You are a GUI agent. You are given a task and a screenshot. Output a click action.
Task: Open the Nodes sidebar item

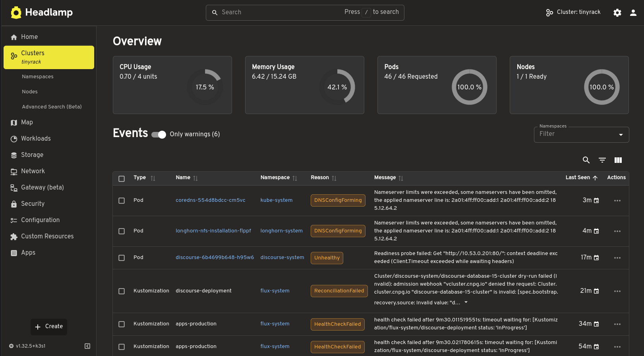[x=30, y=92]
